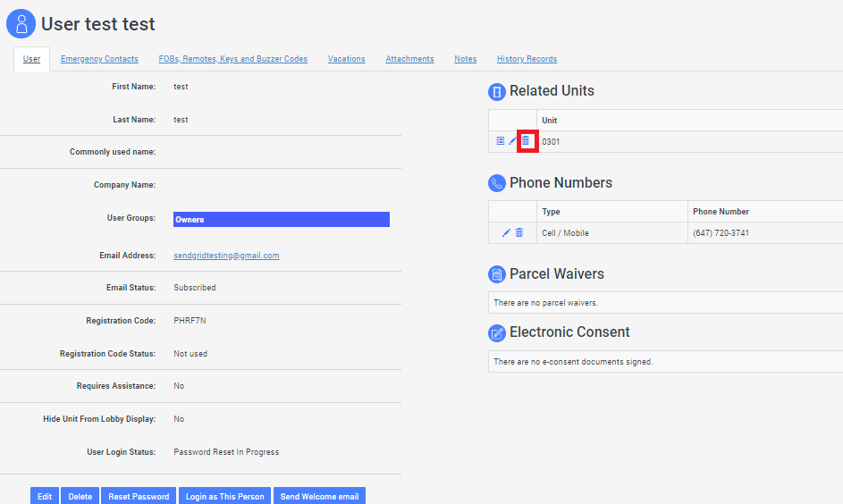Open the Emergency Contacts tab
This screenshot has height=504, width=843.
pyautogui.click(x=99, y=59)
